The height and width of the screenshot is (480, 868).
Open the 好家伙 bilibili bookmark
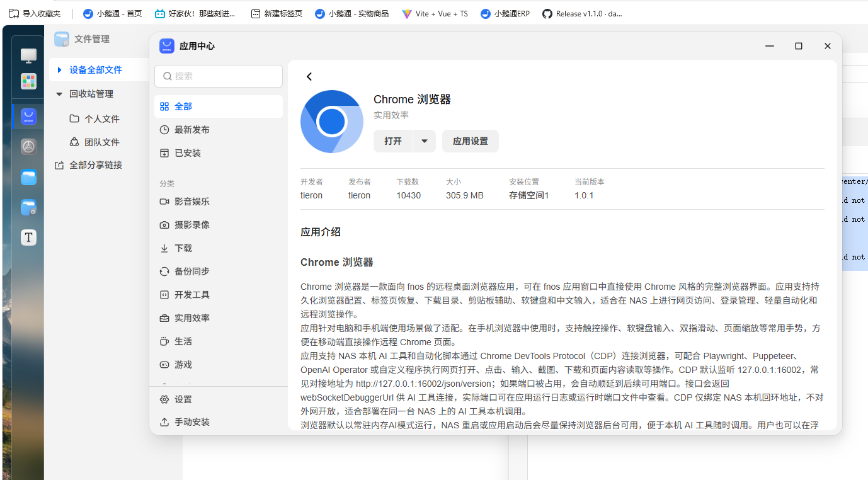click(x=195, y=13)
